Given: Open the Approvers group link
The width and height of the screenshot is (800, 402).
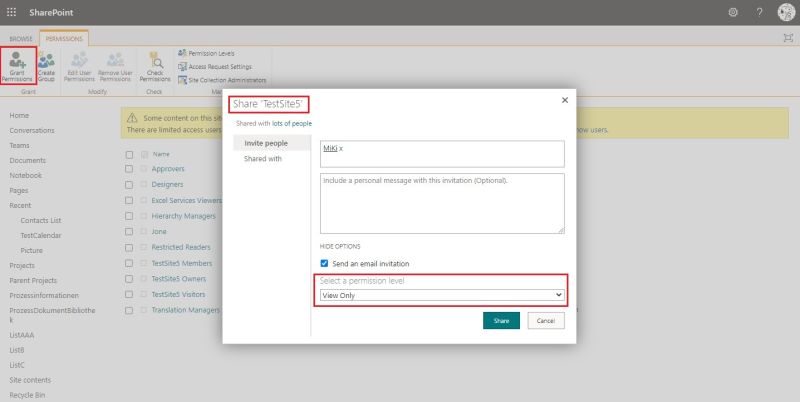Looking at the screenshot, I should coord(168,169).
